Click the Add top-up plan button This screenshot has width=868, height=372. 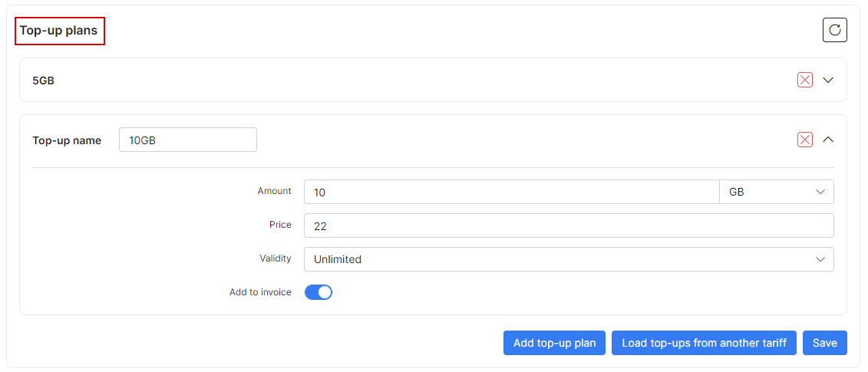(554, 343)
